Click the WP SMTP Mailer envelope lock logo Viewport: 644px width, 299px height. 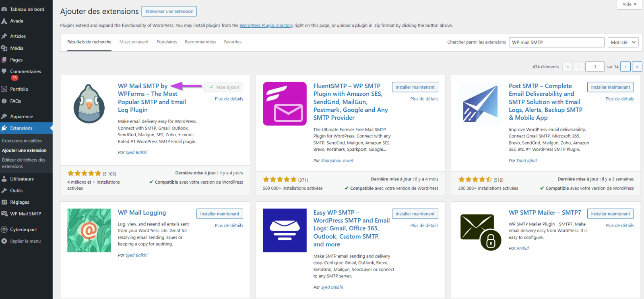coord(480,231)
